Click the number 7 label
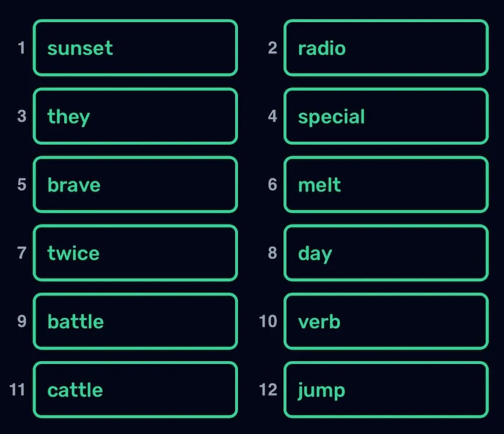 point(22,253)
